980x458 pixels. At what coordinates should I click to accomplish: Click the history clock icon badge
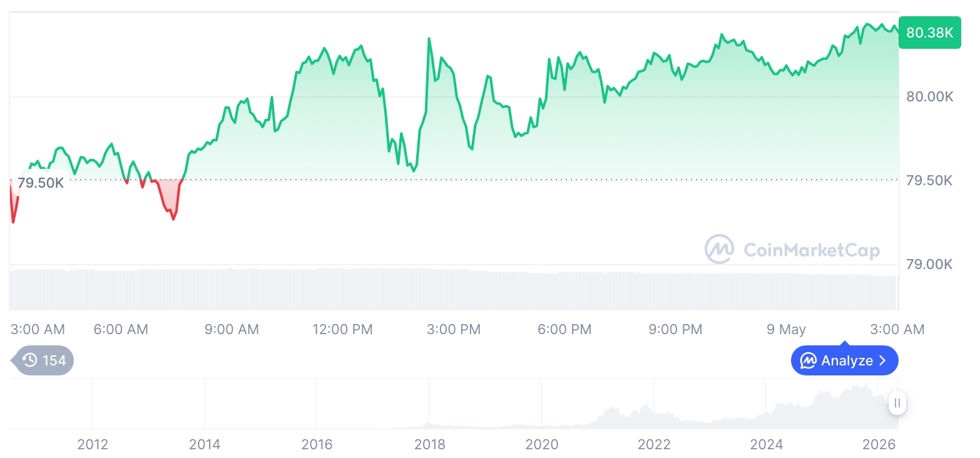[29, 360]
